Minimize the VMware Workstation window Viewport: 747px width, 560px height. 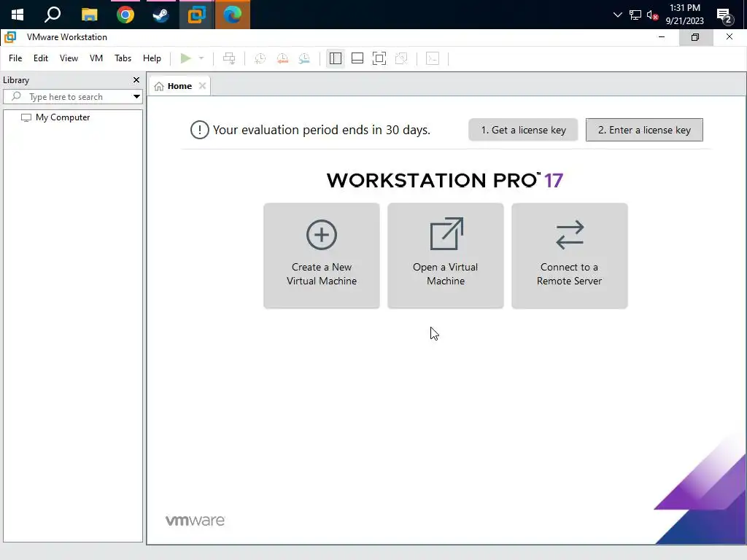point(661,37)
